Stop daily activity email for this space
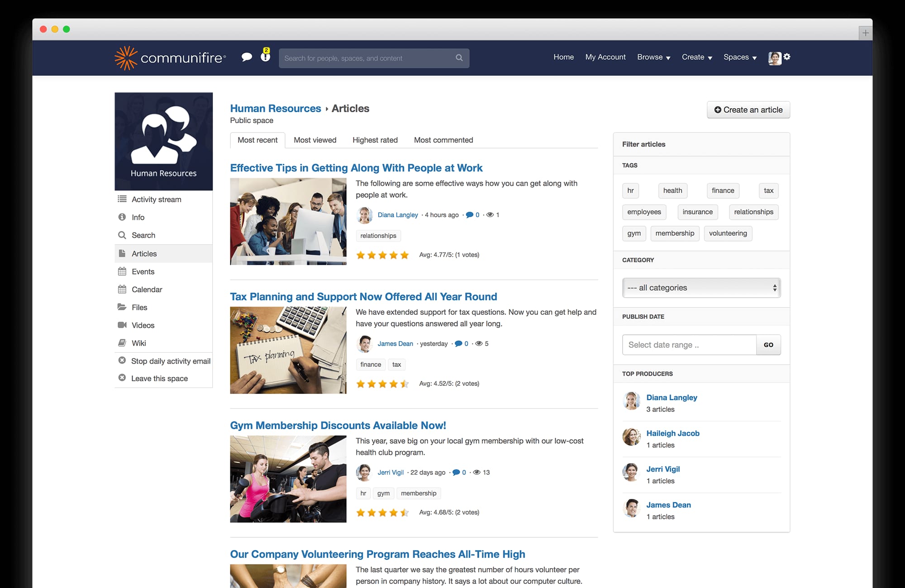This screenshot has height=588, width=905. pos(171,361)
